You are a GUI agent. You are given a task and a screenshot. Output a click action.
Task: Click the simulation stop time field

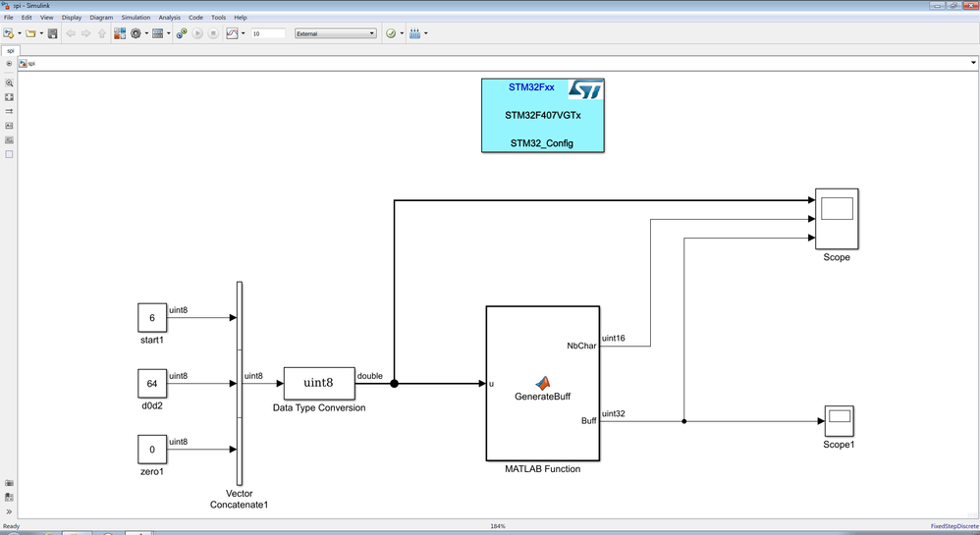coord(268,33)
